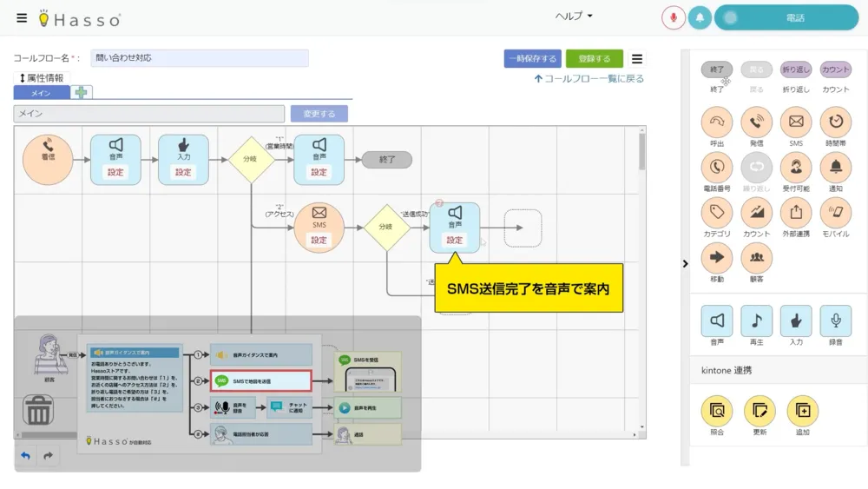
Task: Select the 外部連携 external integration icon
Action: 796,212
